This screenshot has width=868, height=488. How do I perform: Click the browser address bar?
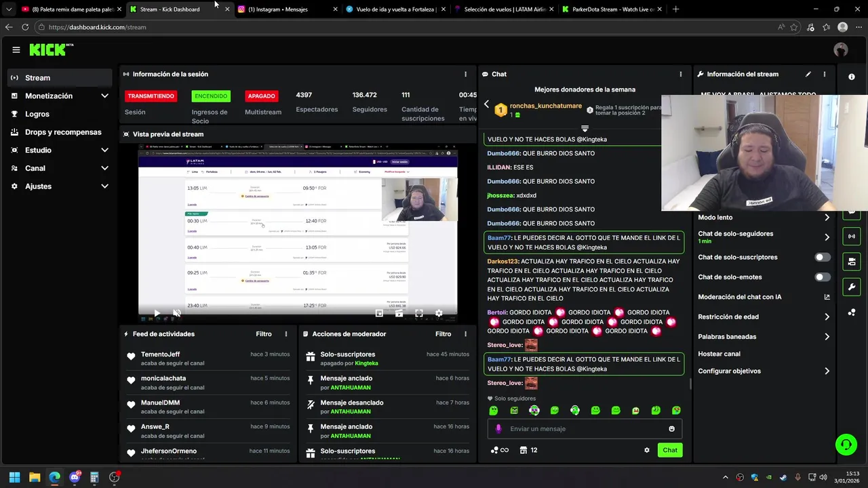(407, 27)
